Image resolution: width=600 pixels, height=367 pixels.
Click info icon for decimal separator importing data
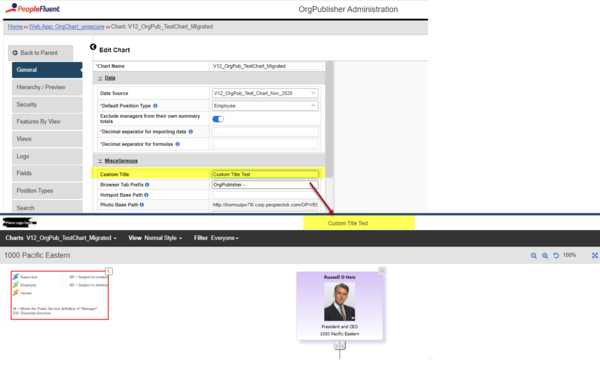[x=191, y=132]
